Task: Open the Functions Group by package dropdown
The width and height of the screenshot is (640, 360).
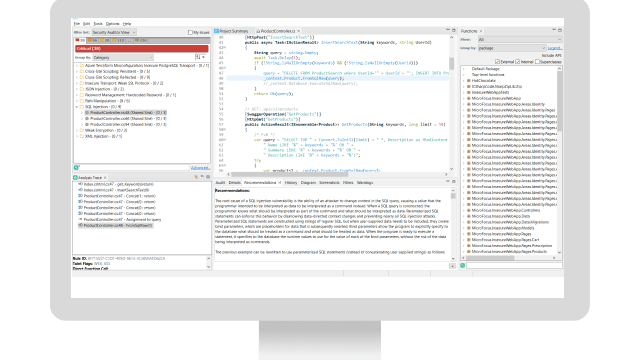Action: [511, 48]
